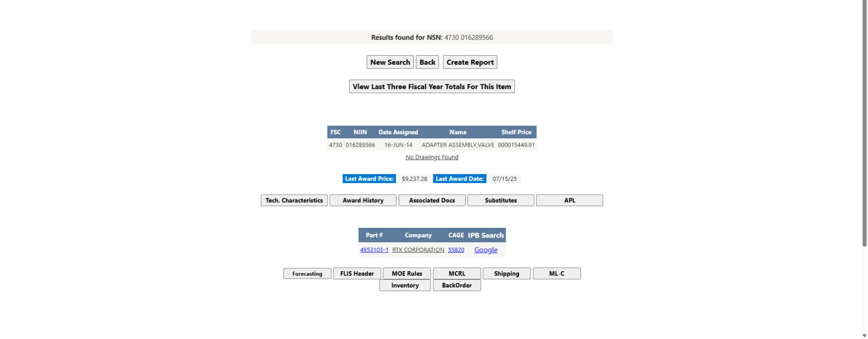This screenshot has width=868, height=339.
Task: Select the shelf price value 000015449.91
Action: pyautogui.click(x=516, y=145)
